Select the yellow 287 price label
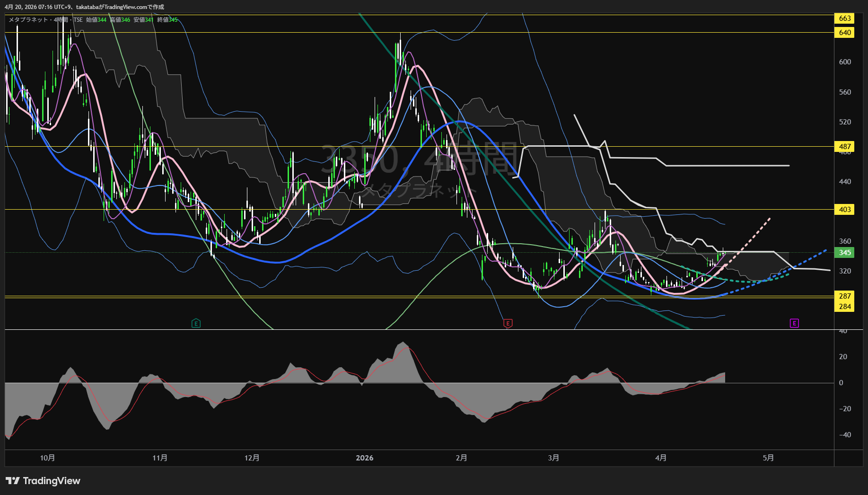The height and width of the screenshot is (495, 868). (844, 296)
